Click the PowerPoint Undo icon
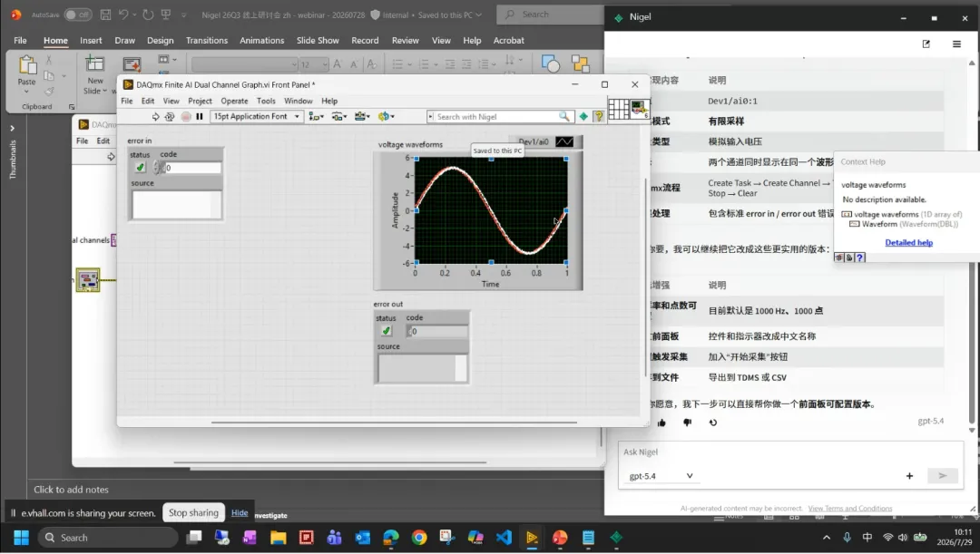Image resolution: width=980 pixels, height=554 pixels. point(123,15)
